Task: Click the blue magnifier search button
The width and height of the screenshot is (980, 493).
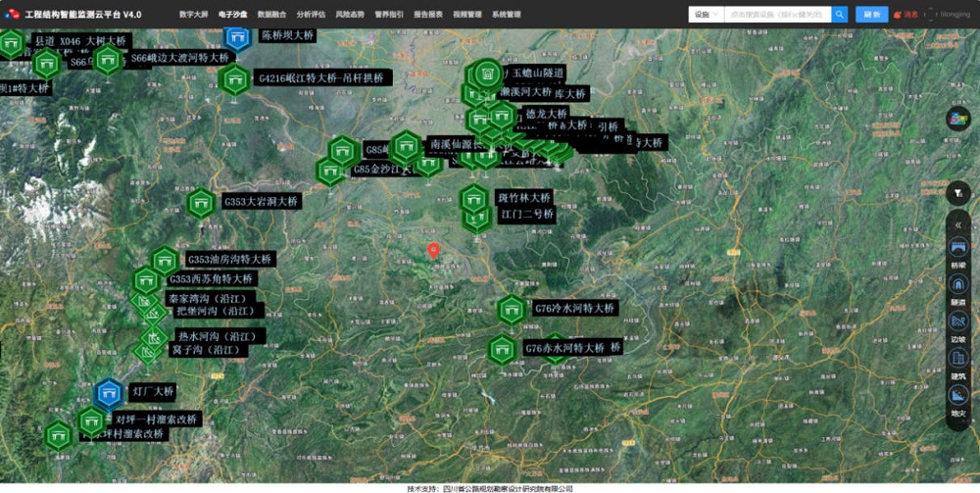Action: coord(840,15)
